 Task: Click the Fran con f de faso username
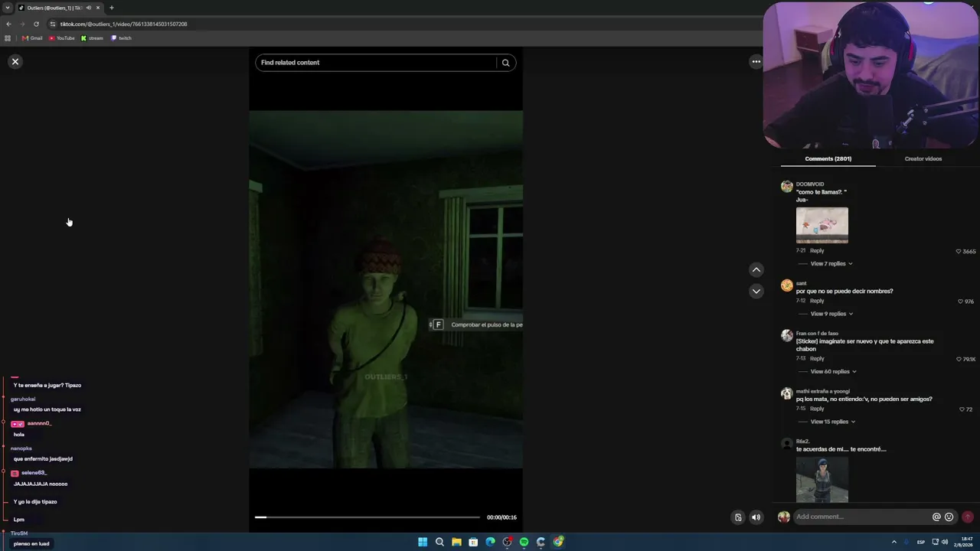(817, 334)
